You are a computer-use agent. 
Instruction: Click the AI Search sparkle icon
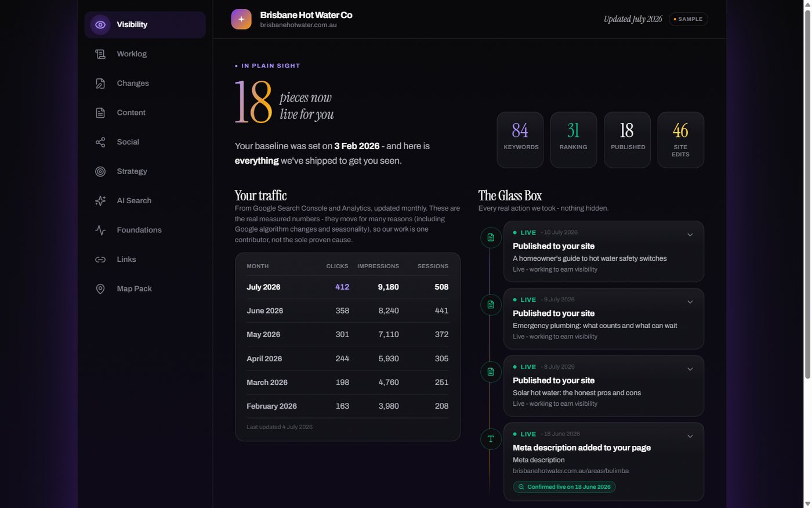click(100, 201)
